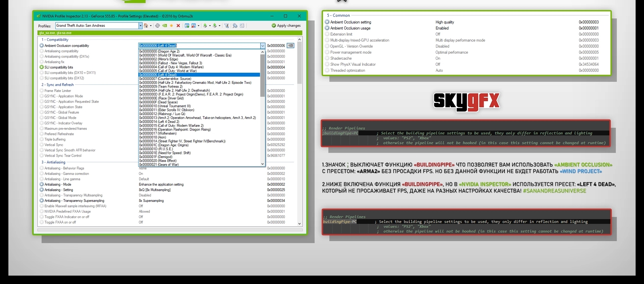Viewport: 644px width, 284px height.
Task: Collapse the Ambient Occlusion compatibility dropdown
Action: (262, 46)
